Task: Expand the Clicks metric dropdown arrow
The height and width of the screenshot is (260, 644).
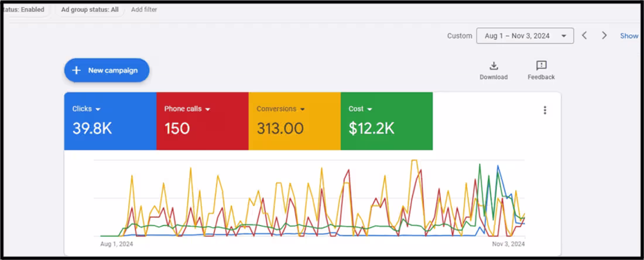Action: [98, 110]
